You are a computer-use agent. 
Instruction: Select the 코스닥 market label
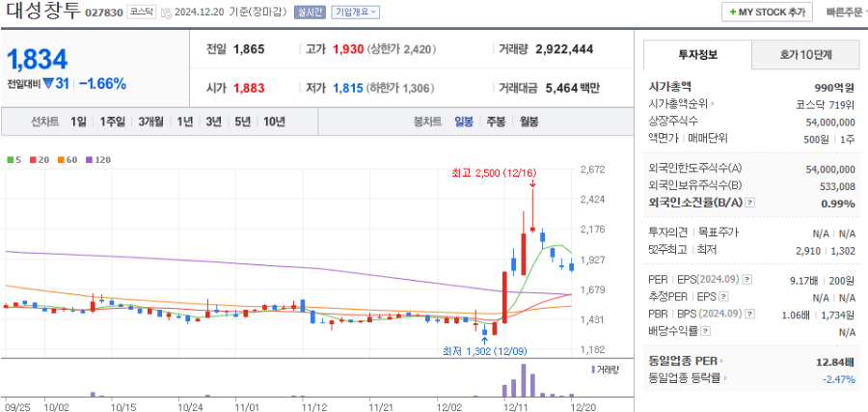(x=141, y=12)
